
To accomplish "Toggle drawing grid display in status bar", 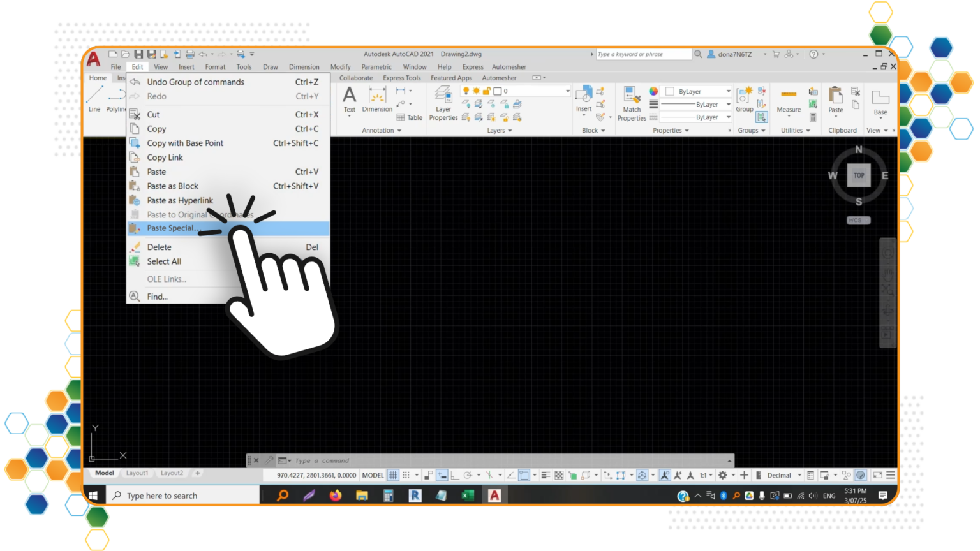I will coord(393,475).
